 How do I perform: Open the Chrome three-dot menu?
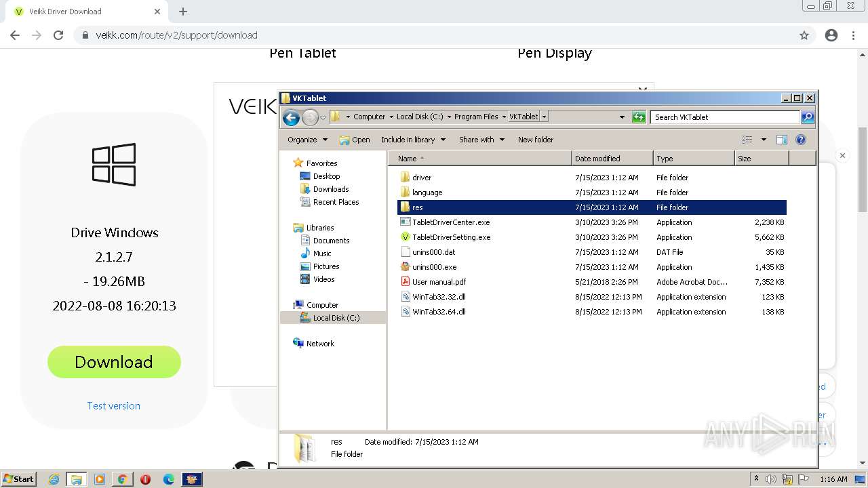pyautogui.click(x=853, y=35)
